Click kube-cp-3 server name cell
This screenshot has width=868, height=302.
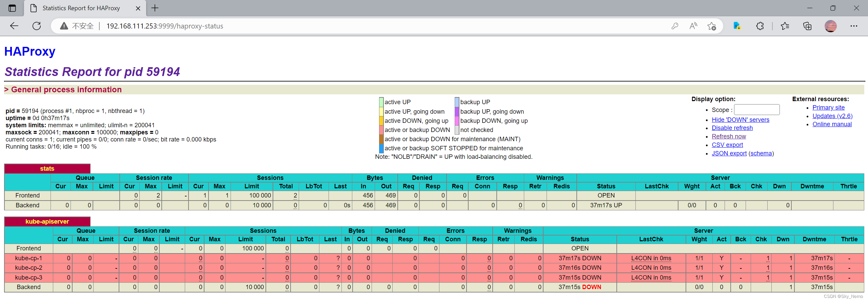click(x=28, y=278)
